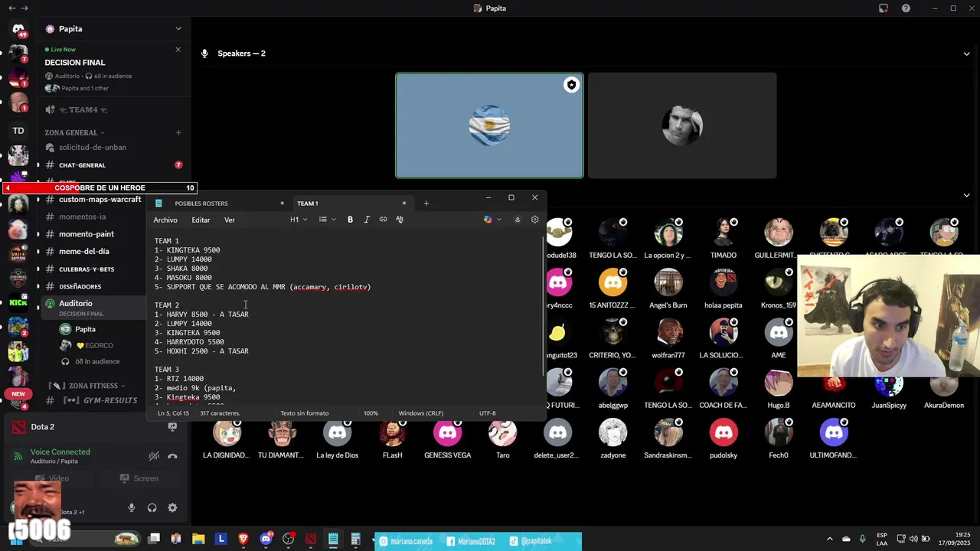Image resolution: width=980 pixels, height=551 pixels.
Task: Open the H1 heading dropdown
Action: coord(299,220)
